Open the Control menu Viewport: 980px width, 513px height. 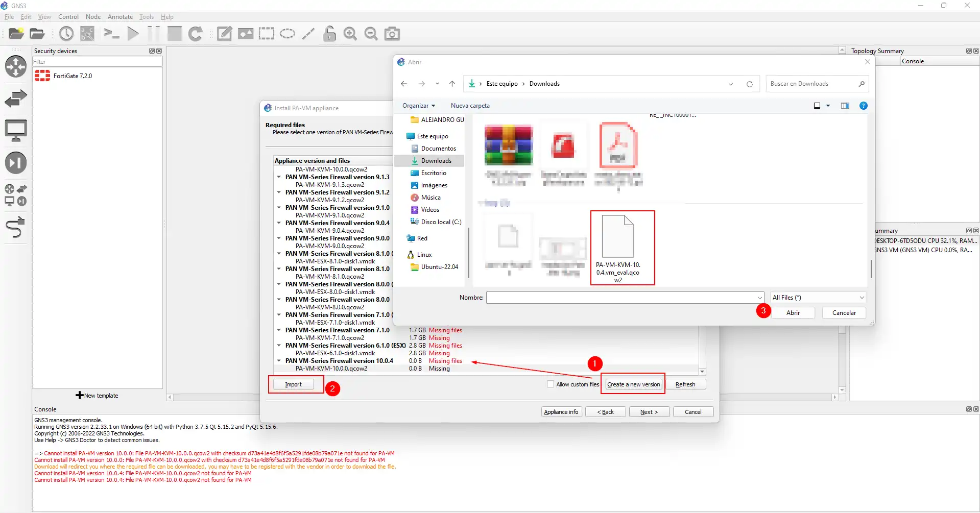point(68,17)
